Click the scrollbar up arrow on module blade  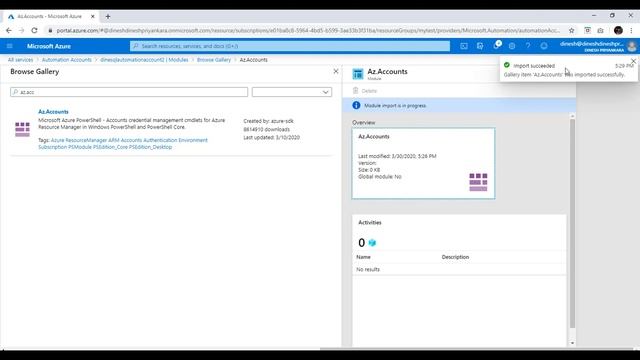click(572, 116)
